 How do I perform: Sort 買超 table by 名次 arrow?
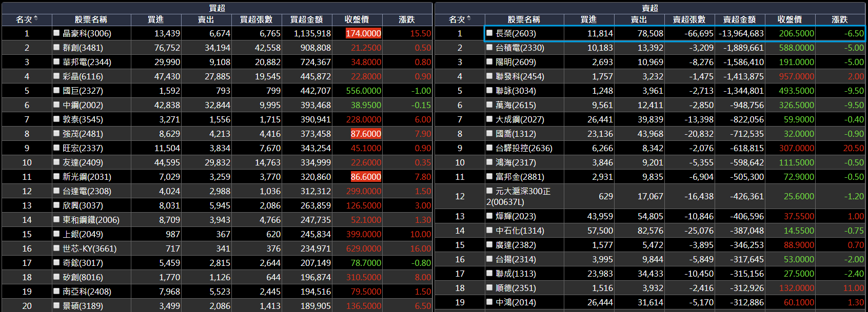tap(36, 19)
